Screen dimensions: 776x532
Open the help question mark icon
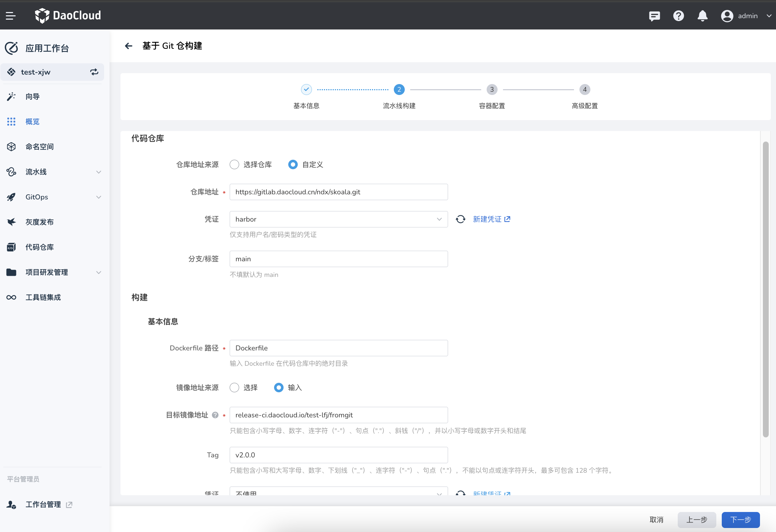click(678, 16)
